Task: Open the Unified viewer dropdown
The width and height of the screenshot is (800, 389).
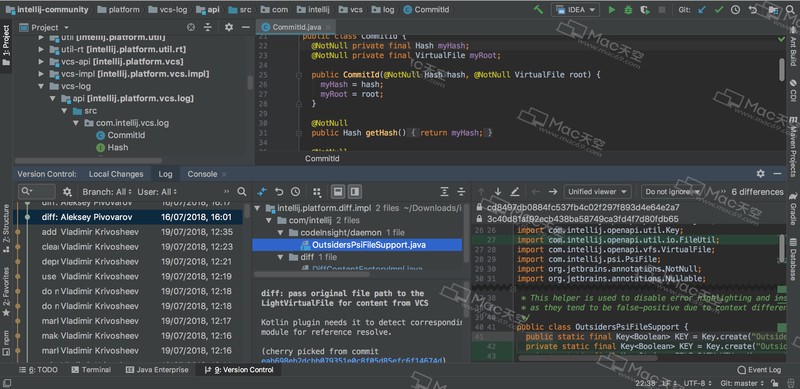Action: pos(597,192)
